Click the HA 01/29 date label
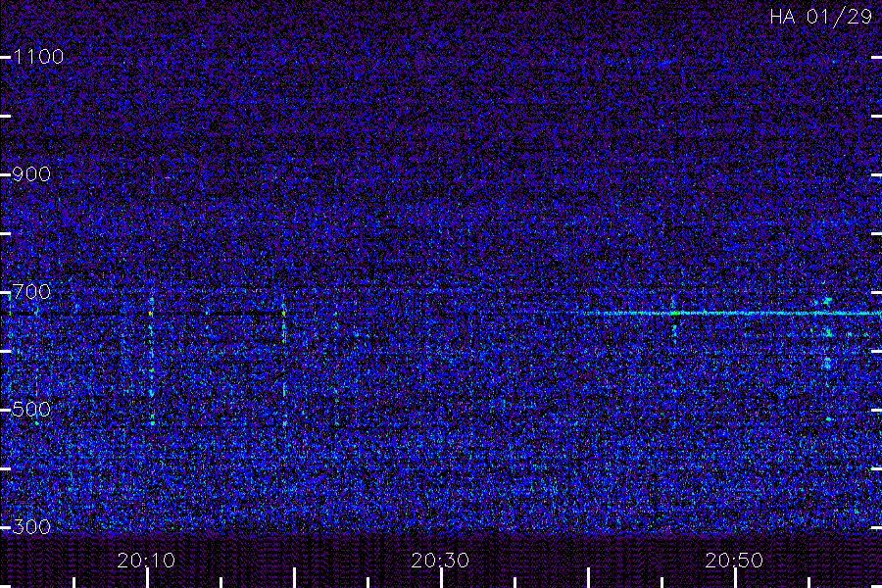 pos(820,17)
